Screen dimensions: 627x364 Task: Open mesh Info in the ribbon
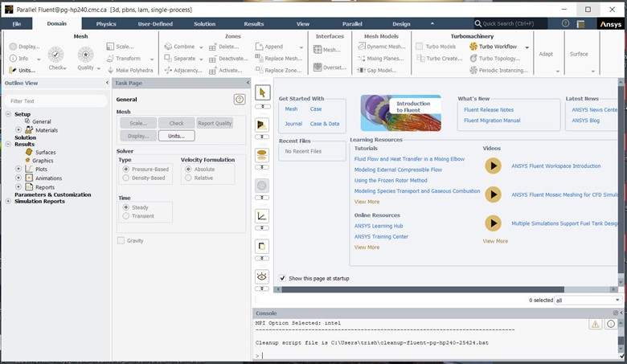(x=18, y=59)
